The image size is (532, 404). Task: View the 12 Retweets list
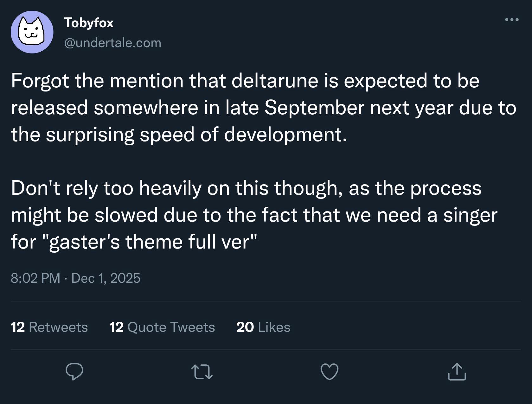pyautogui.click(x=49, y=327)
